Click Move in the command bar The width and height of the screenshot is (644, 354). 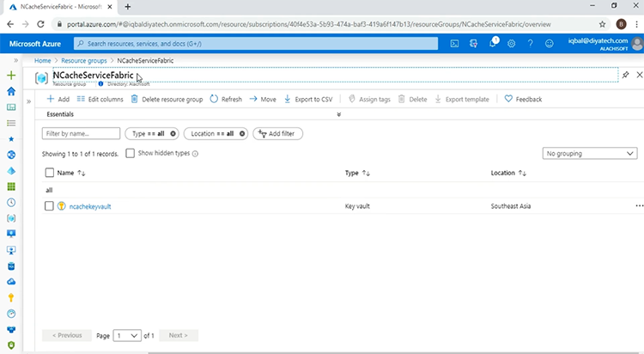point(263,99)
